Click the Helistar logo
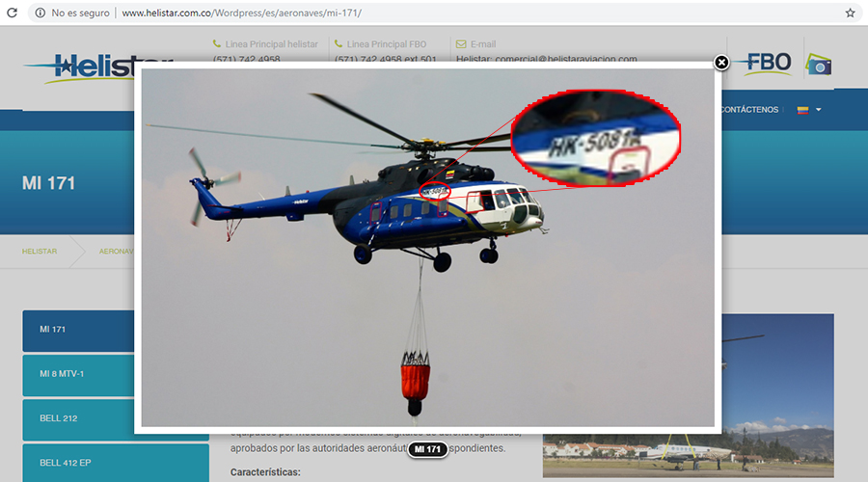 [80, 68]
